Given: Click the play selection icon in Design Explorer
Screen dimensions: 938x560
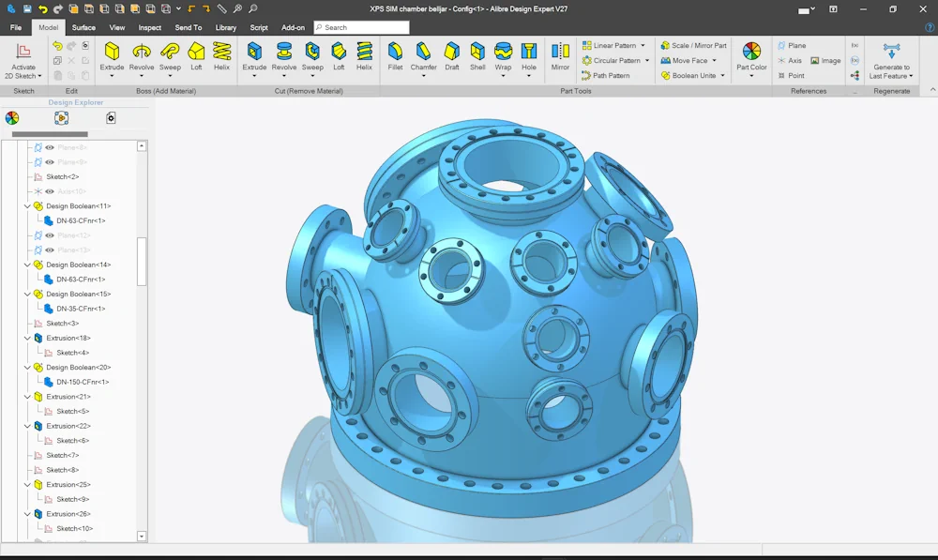Looking at the screenshot, I should coord(61,118).
